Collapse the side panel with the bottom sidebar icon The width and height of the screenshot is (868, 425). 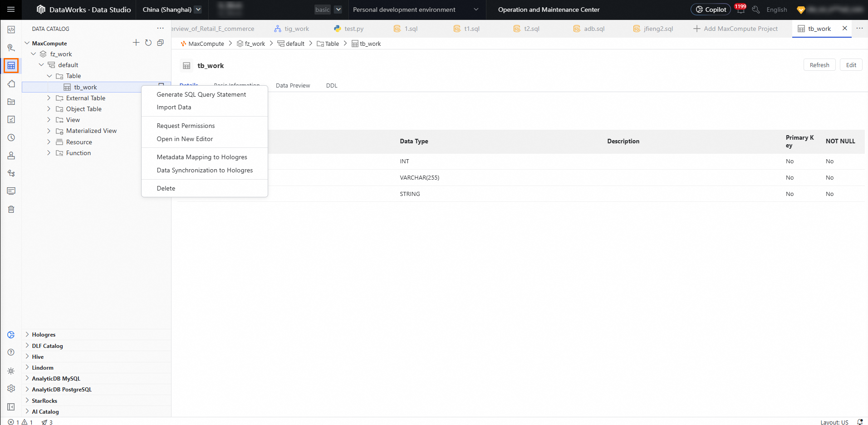tap(11, 407)
